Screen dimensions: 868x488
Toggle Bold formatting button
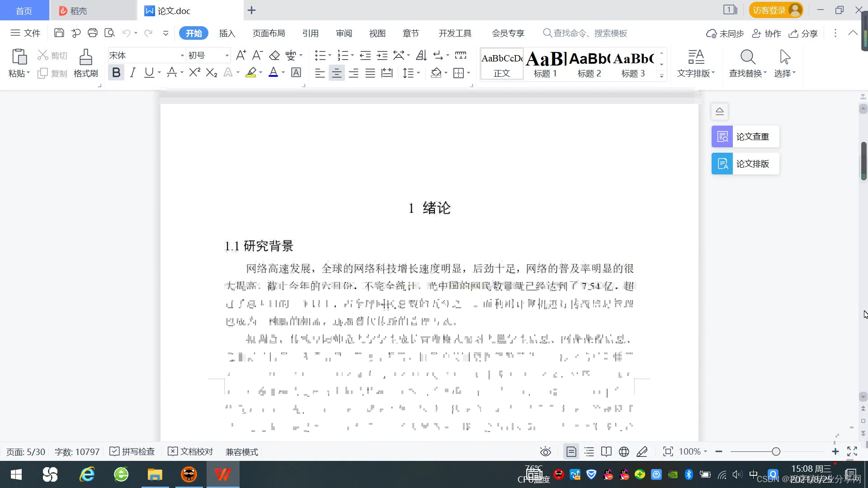[x=116, y=73]
